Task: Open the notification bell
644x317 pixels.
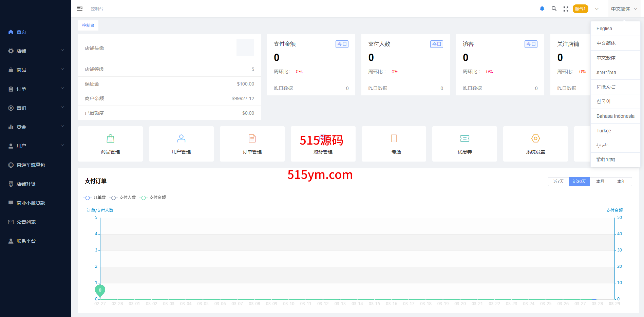Action: [x=542, y=9]
